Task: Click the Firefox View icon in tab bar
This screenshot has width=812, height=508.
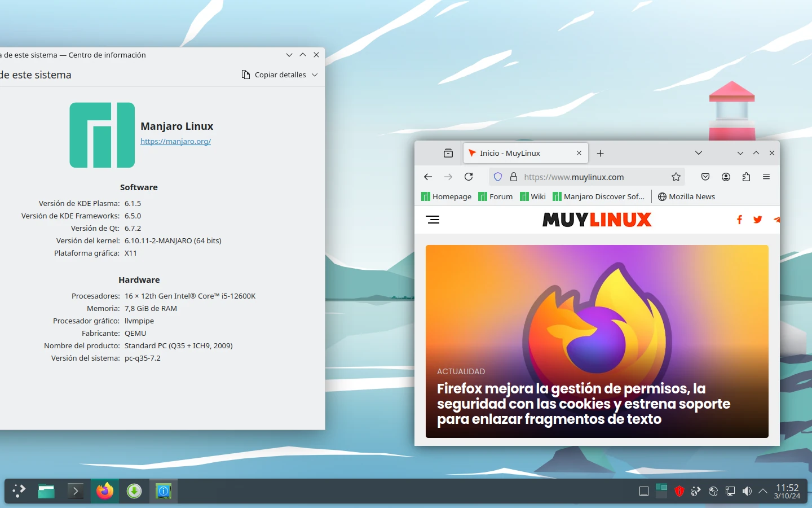Action: click(448, 153)
